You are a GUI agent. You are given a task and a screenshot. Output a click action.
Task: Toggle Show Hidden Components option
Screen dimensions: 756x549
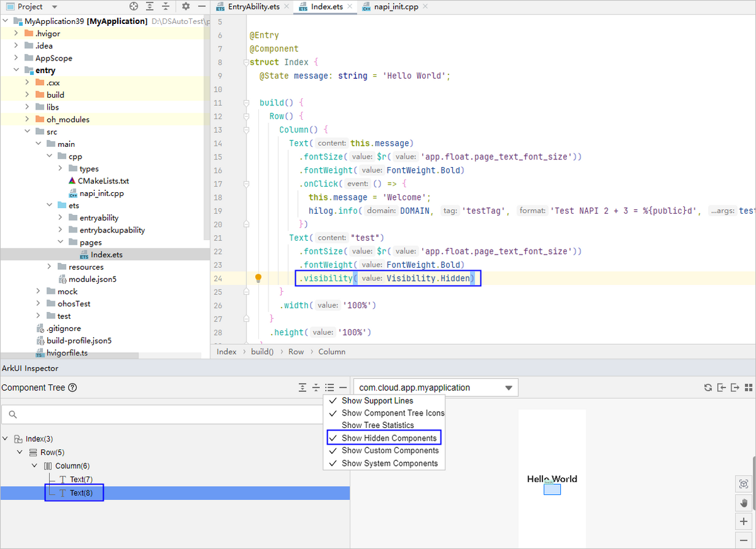coord(389,438)
